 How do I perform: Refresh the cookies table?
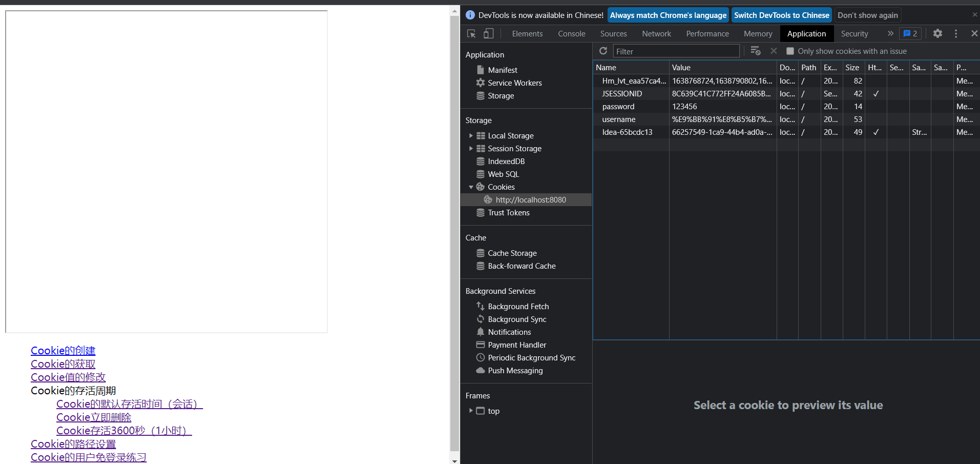click(x=603, y=51)
